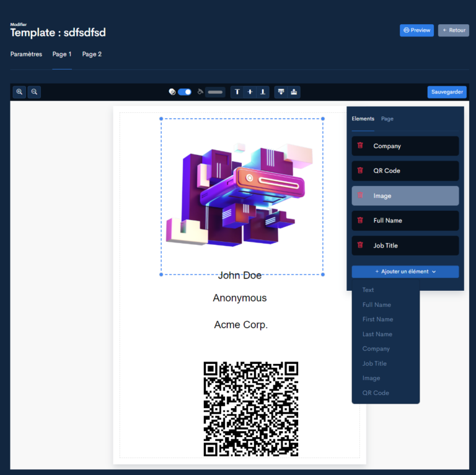Pick First Name from the dropdown list
This screenshot has width=476, height=475.
pyautogui.click(x=377, y=319)
